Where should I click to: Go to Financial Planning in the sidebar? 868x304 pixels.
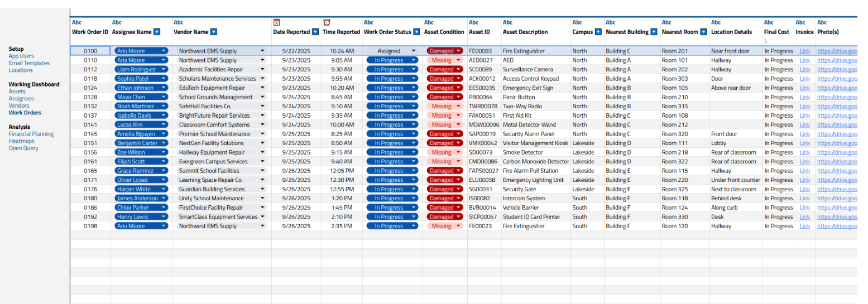point(31,134)
